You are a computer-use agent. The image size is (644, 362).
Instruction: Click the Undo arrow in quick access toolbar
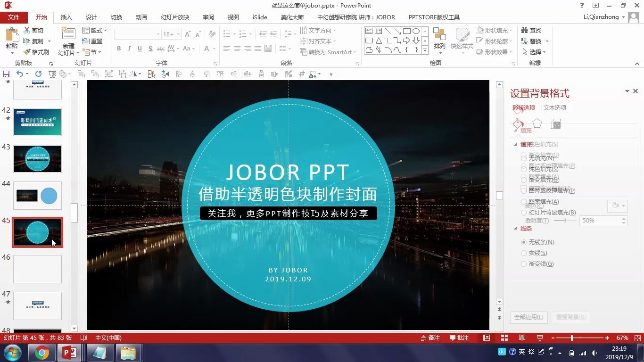click(x=19, y=74)
